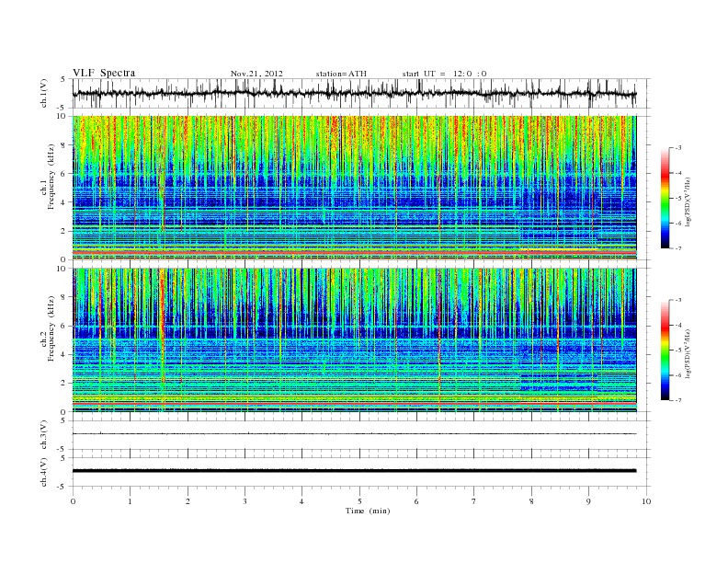
Task: Click the date text "Nov.21, 2012"
Action: click(x=256, y=74)
